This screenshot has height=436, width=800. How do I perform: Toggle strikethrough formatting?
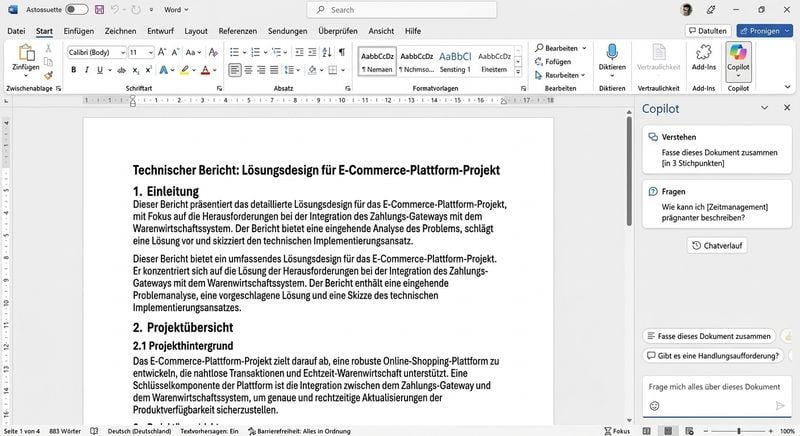coord(121,70)
